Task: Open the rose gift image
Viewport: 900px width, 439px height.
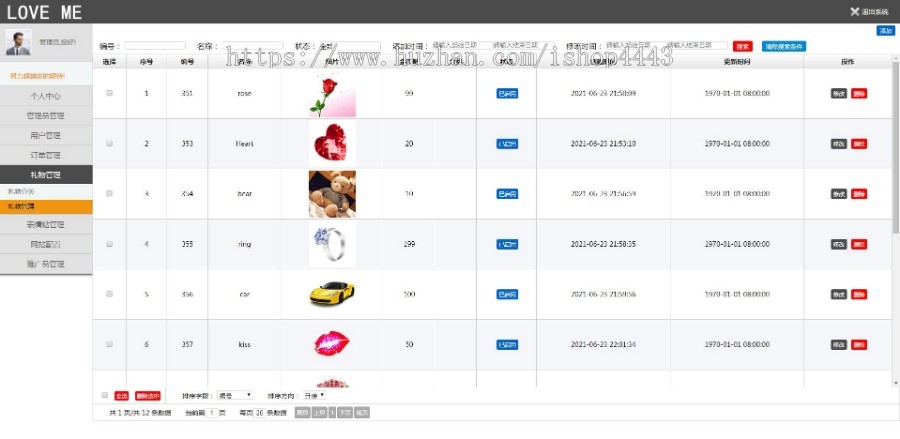Action: click(332, 95)
